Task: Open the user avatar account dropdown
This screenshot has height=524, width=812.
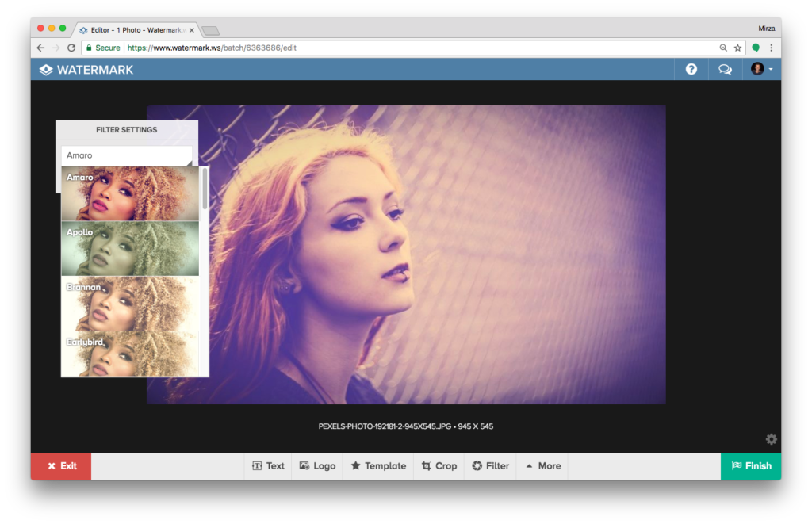Action: tap(761, 69)
